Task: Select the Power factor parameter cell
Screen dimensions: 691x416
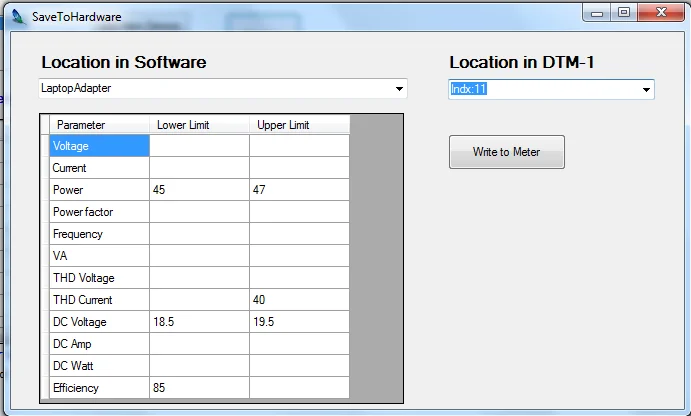Action: [99, 212]
